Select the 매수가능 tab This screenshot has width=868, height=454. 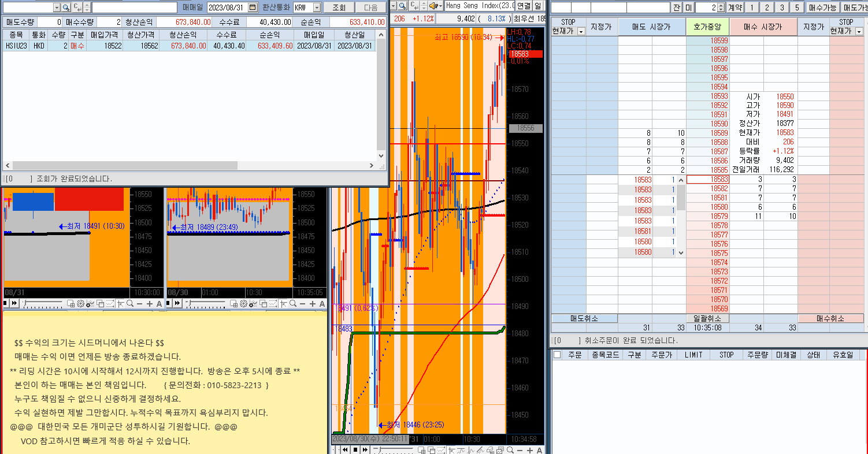tap(822, 8)
